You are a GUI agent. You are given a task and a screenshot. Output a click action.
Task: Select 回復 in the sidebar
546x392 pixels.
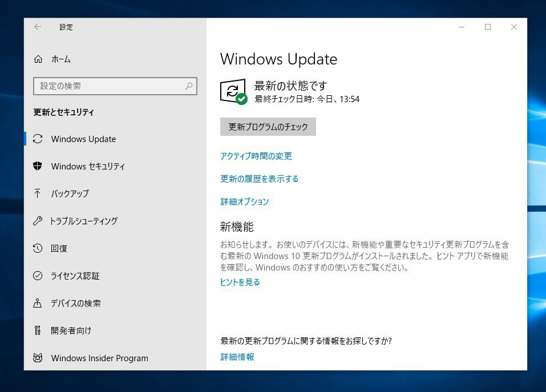(x=115, y=248)
